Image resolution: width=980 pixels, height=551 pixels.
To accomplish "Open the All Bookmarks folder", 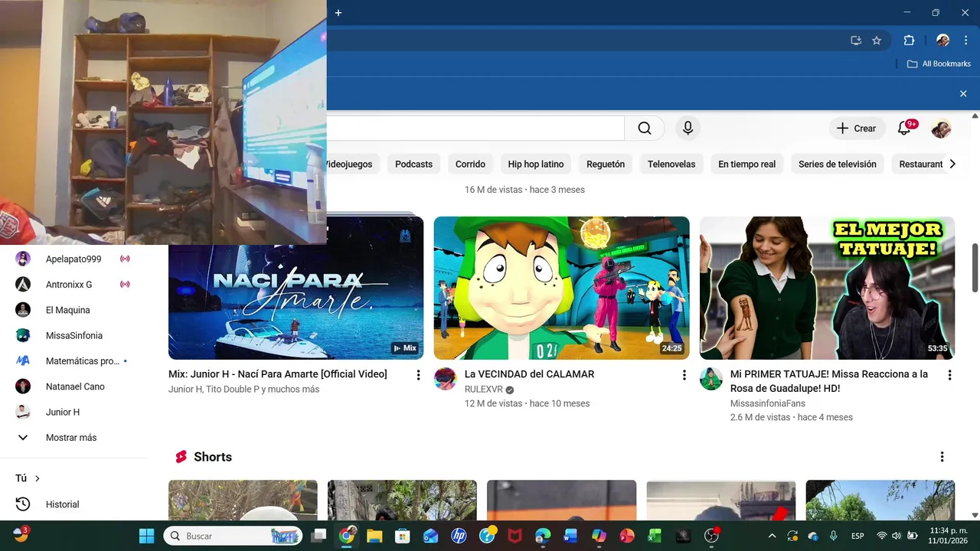I will point(939,64).
